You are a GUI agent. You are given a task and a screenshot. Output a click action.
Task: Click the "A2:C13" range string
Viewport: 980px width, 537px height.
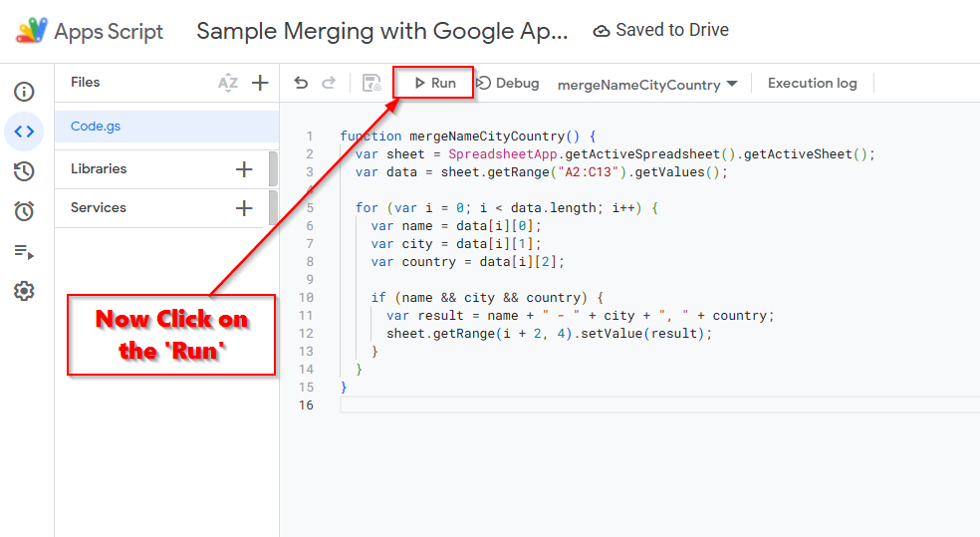[588, 172]
